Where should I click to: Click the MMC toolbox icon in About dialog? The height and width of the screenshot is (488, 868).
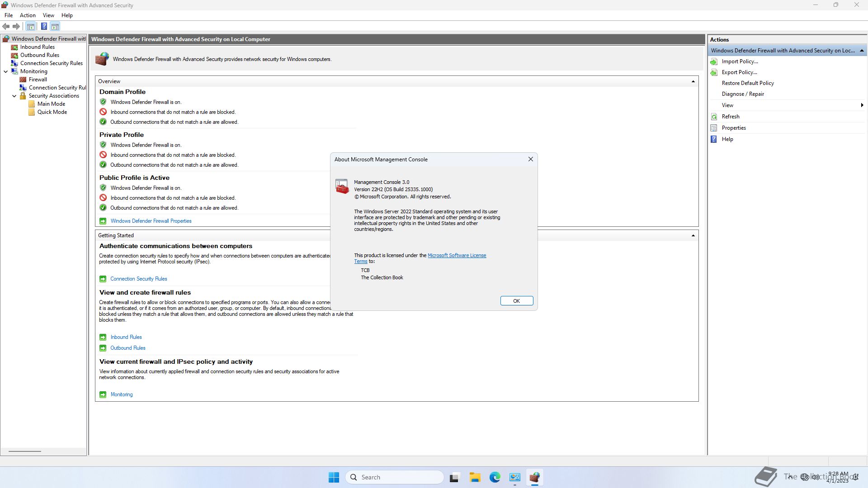[x=342, y=186]
